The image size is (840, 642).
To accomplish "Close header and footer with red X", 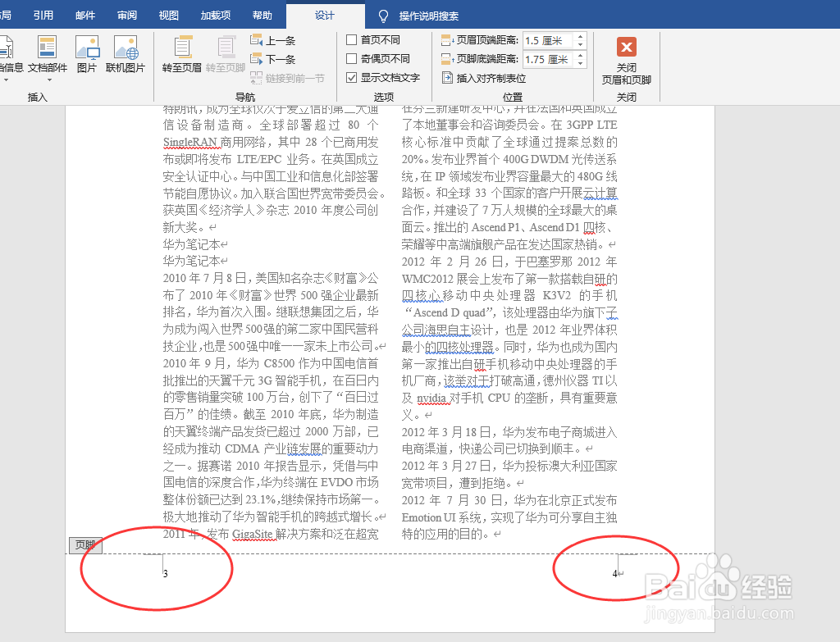I will coord(626,47).
